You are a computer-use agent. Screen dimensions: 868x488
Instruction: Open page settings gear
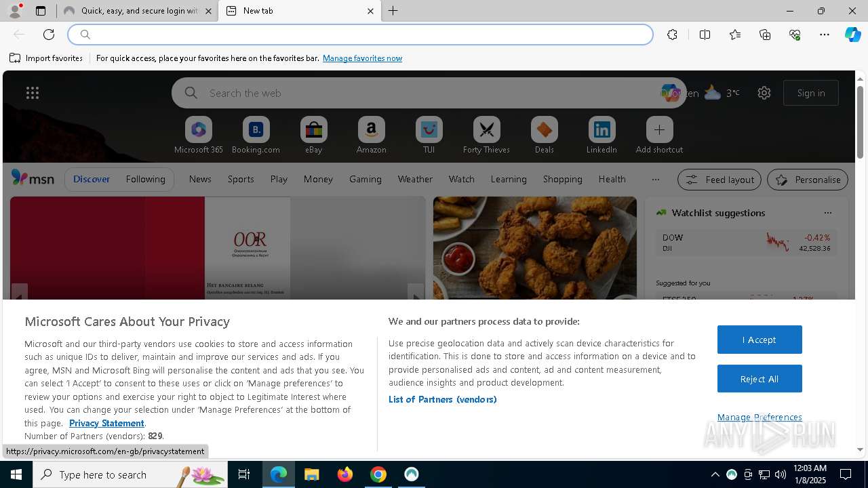coord(764,93)
